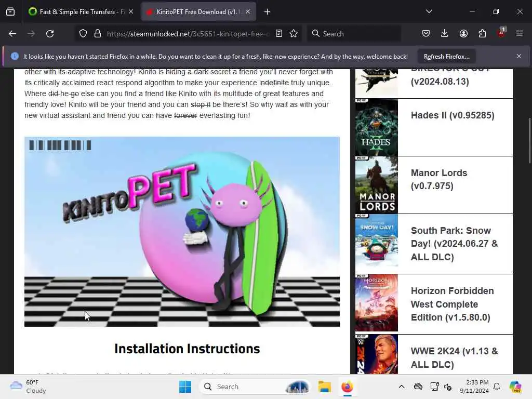532x399 pixels.
Task: Click the steamunlocked.net address bar
Action: click(188, 34)
